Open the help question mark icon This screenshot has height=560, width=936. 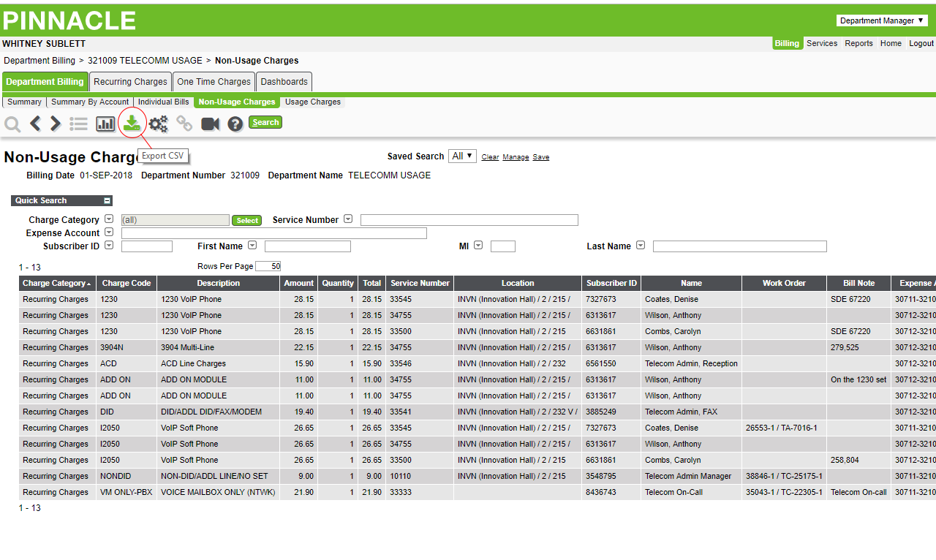tap(235, 124)
